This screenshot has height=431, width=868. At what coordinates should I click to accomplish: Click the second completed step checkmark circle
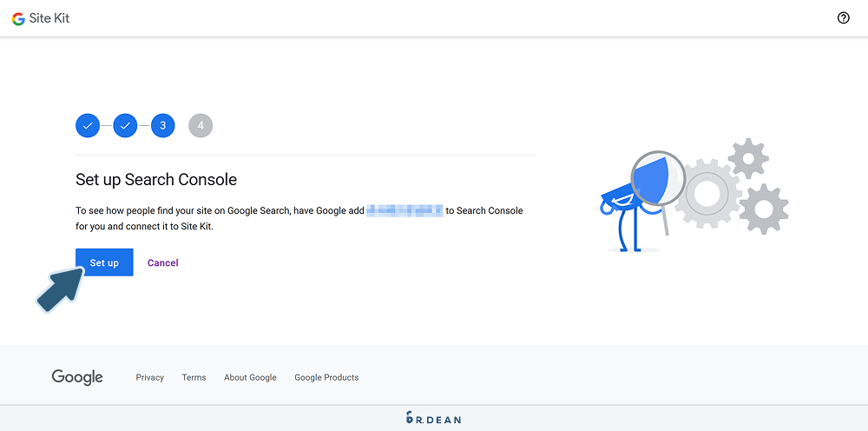tap(125, 126)
